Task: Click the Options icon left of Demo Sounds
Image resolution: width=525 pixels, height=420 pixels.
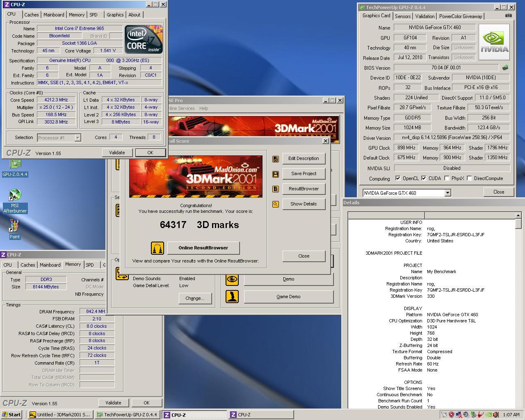Action: 122,274
